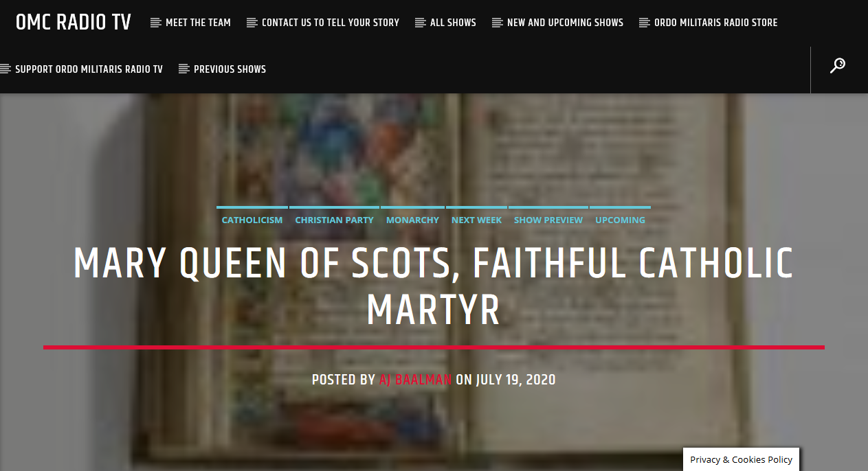Viewport: 868px width, 471px height.
Task: Select the Catholicism category tag
Action: click(252, 220)
